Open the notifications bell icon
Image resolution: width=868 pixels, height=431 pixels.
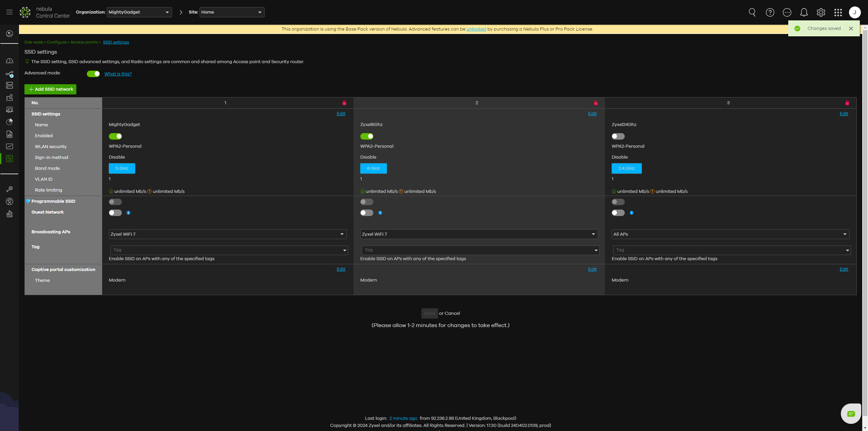click(804, 13)
